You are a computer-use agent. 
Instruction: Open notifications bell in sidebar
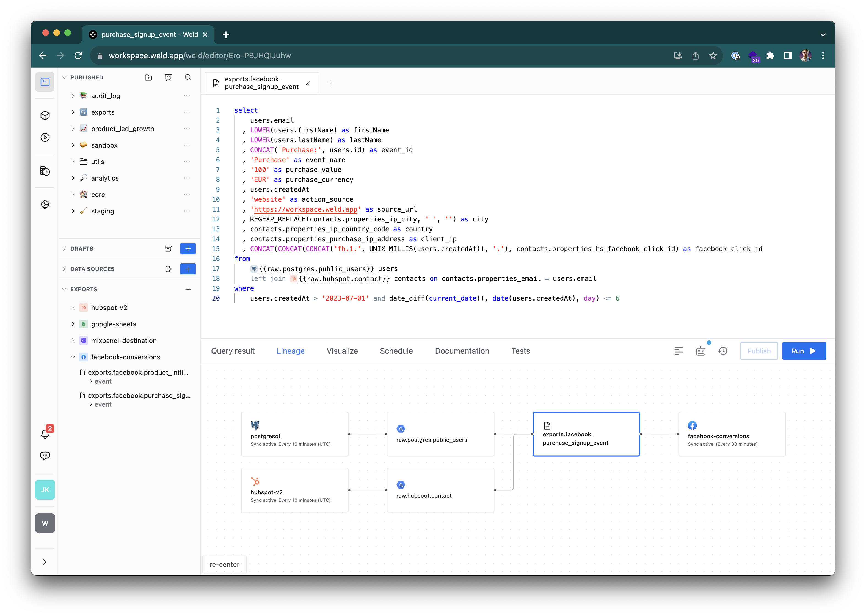coord(45,434)
